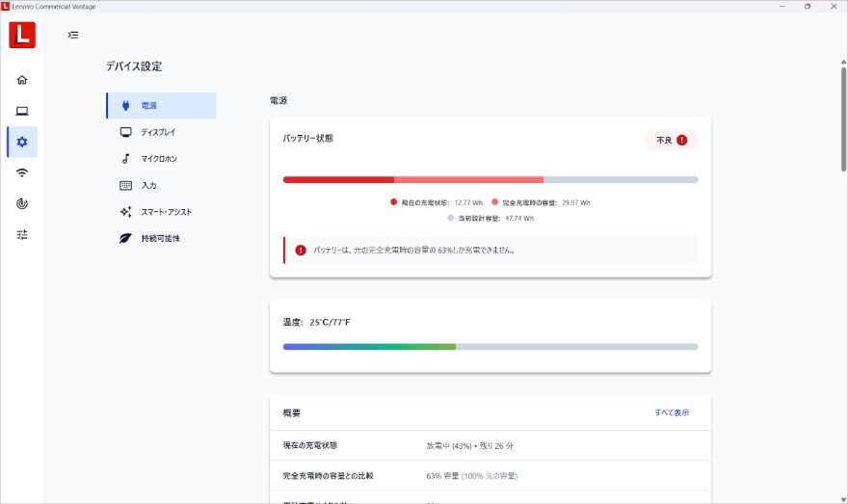Click the red warning icon in battery message

[301, 250]
